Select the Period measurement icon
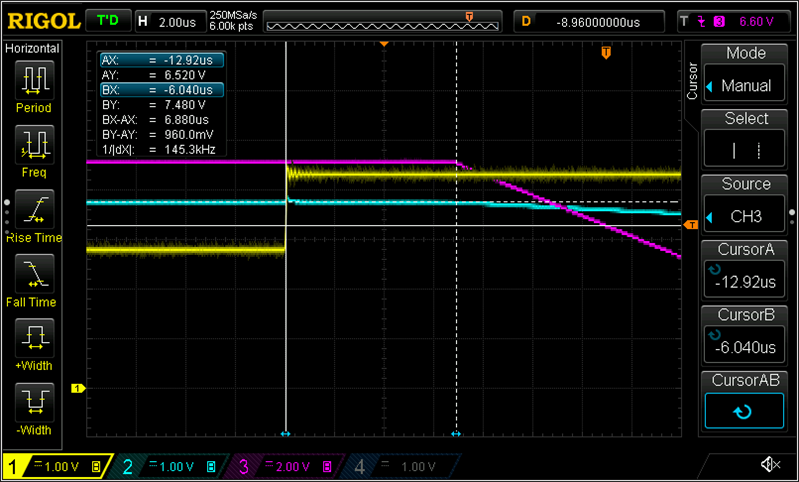The height and width of the screenshot is (482, 799). [33, 79]
